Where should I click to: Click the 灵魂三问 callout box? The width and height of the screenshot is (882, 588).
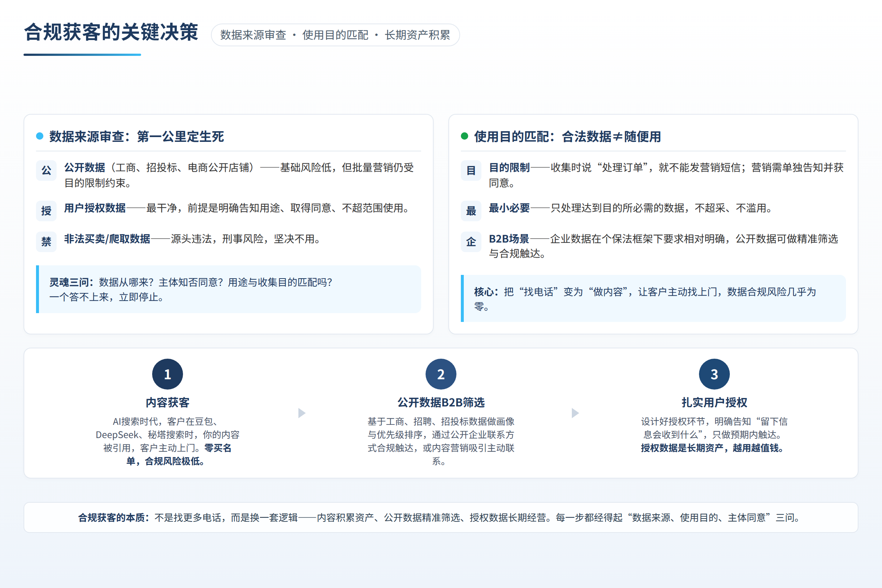click(228, 289)
